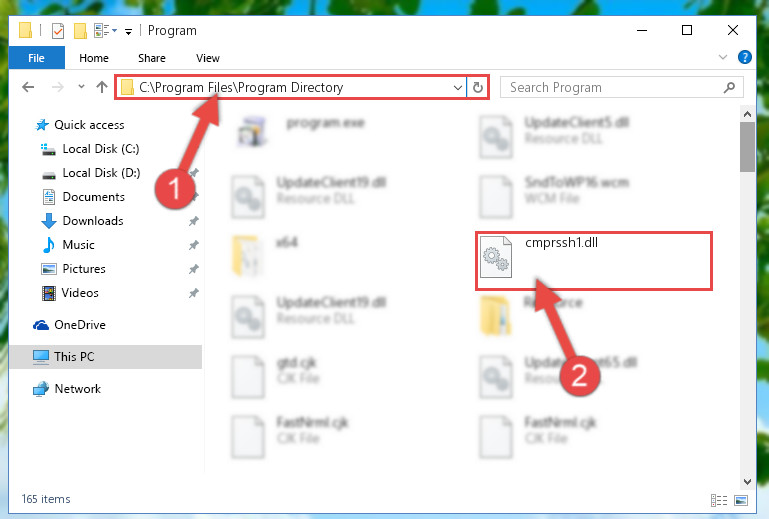This screenshot has width=769, height=519.
Task: Open recent locations dropdown arrow
Action: pyautogui.click(x=81, y=87)
